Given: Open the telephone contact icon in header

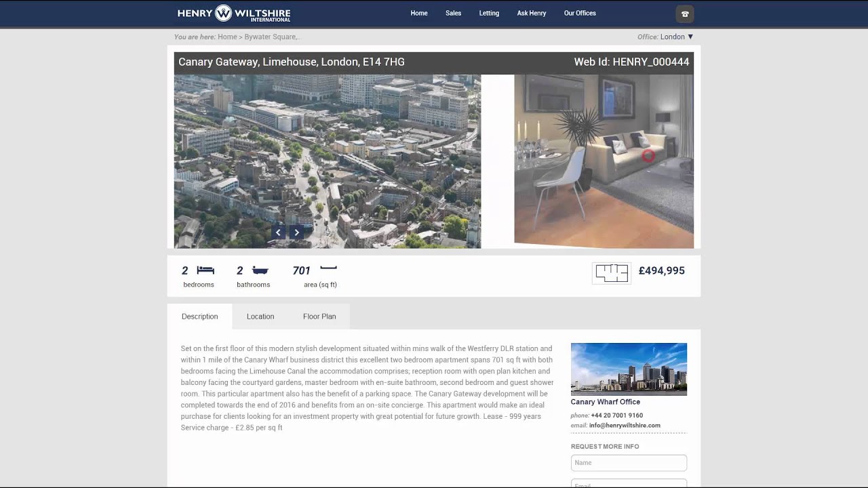Looking at the screenshot, I should point(685,14).
